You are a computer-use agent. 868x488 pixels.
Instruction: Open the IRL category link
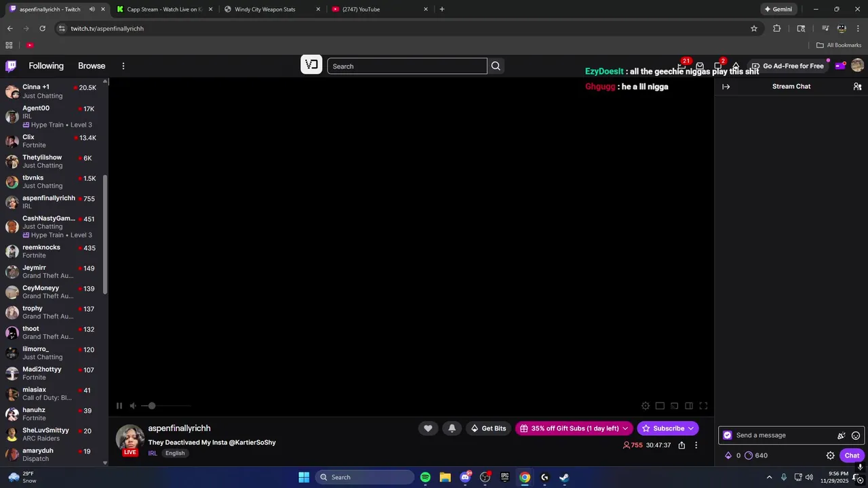point(153,453)
